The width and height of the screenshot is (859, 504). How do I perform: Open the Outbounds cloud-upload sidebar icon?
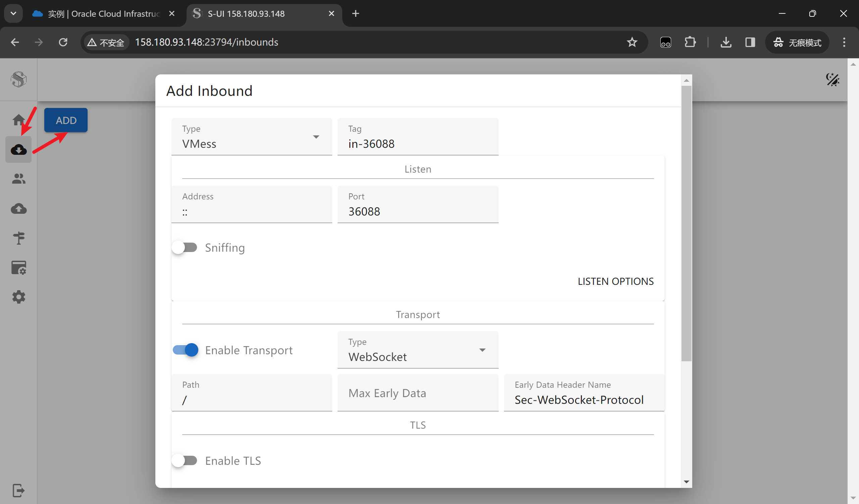(x=18, y=208)
